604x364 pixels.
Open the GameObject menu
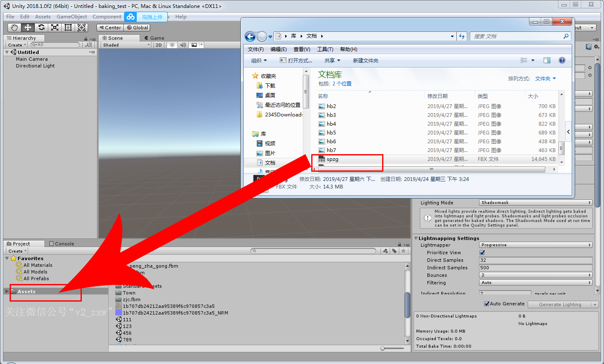point(72,17)
